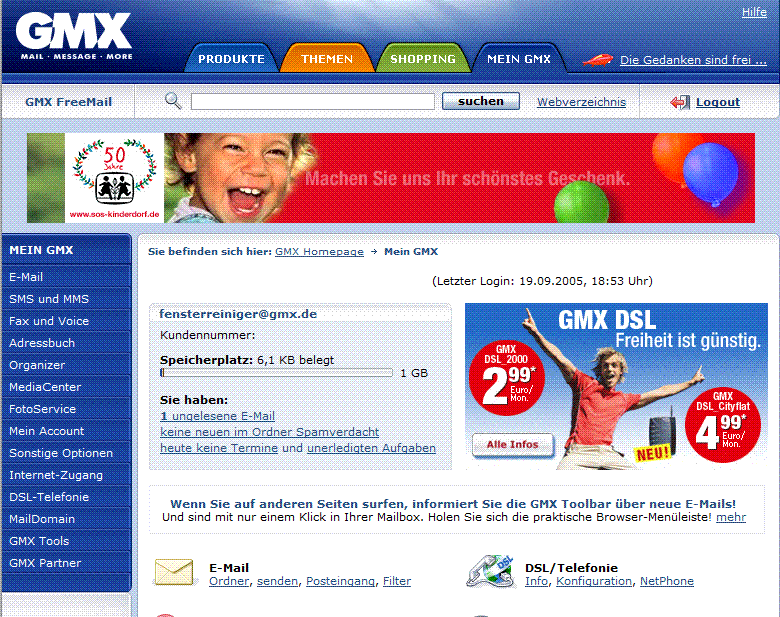Open Organizer from sidebar
Viewport: 780px width, 617px height.
point(66,365)
